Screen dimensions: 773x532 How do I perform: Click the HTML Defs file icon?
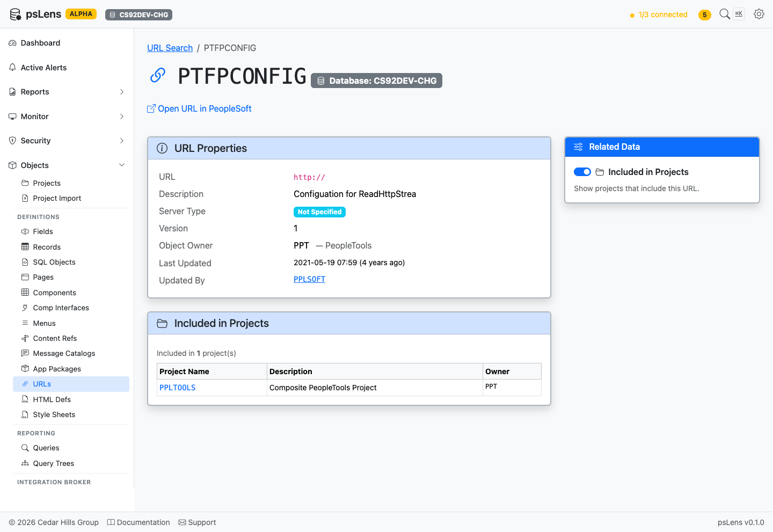25,399
